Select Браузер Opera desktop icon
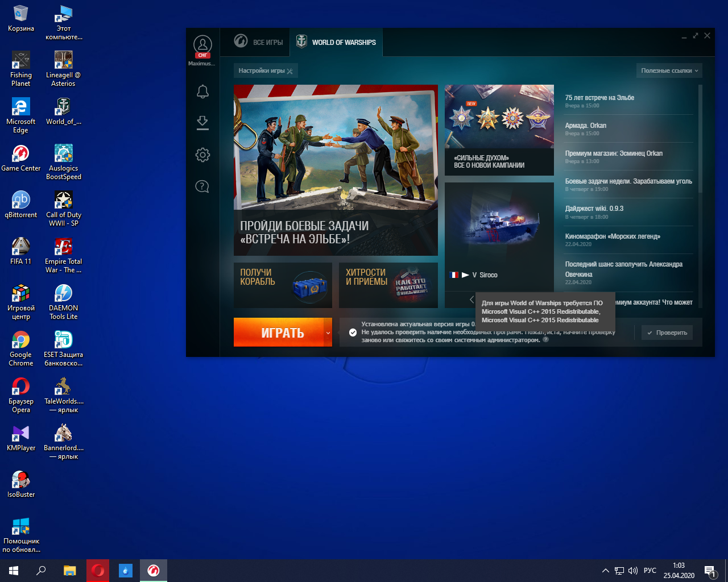Viewport: 728px width, 582px height. tap(21, 395)
